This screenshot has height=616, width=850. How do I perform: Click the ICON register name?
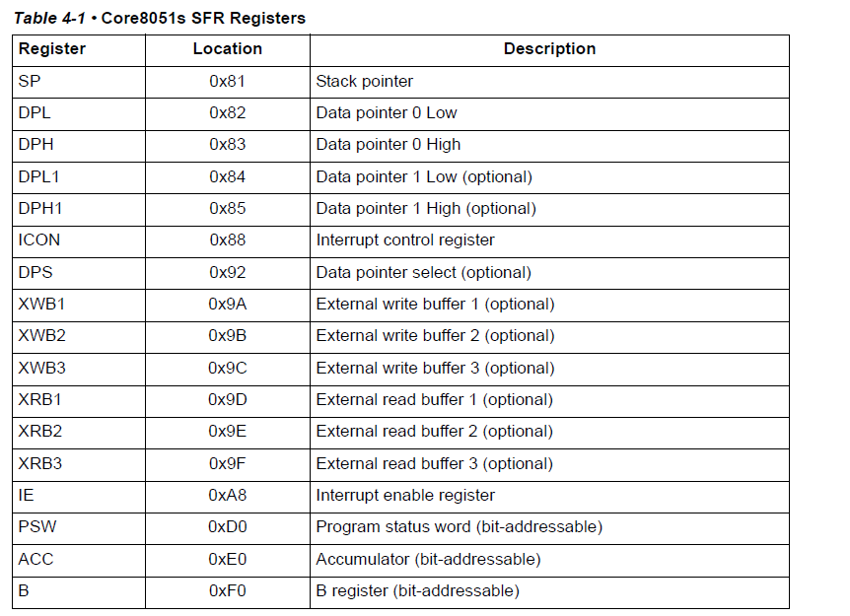point(37,240)
